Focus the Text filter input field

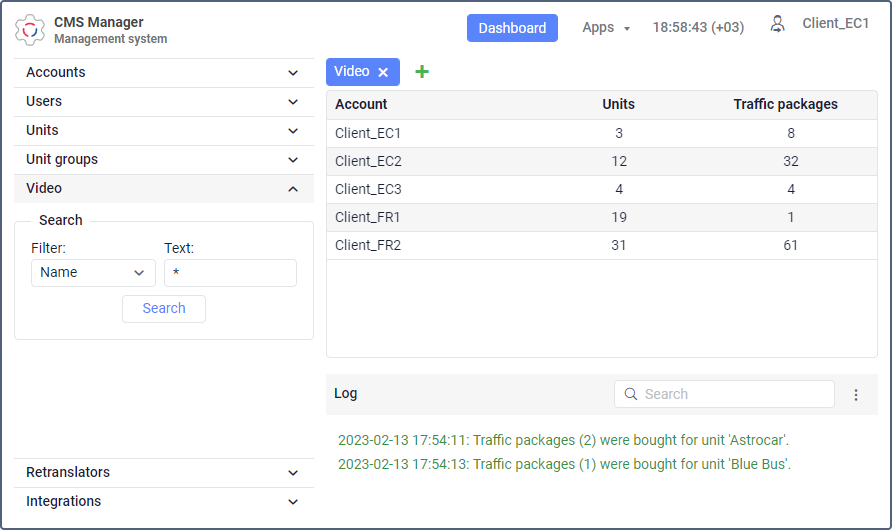(230, 273)
